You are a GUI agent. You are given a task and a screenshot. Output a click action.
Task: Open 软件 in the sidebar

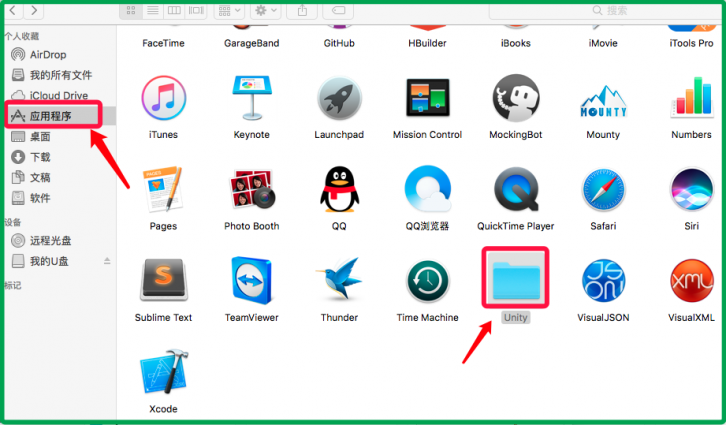[x=40, y=198]
